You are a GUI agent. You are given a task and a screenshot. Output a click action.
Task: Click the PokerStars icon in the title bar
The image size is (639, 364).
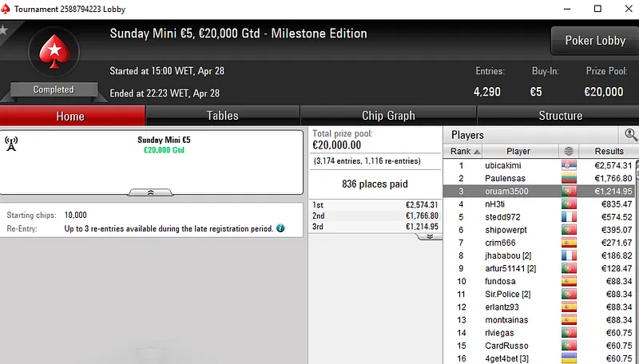tap(6, 9)
